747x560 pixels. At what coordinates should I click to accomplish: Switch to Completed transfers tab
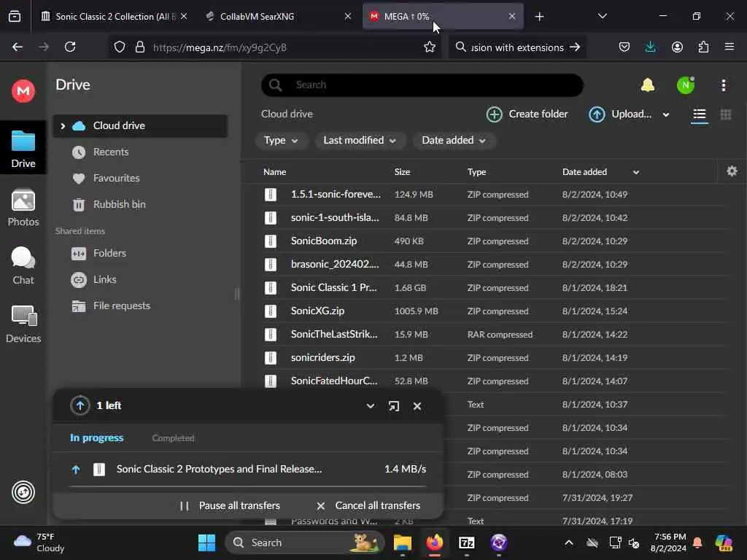coord(173,438)
